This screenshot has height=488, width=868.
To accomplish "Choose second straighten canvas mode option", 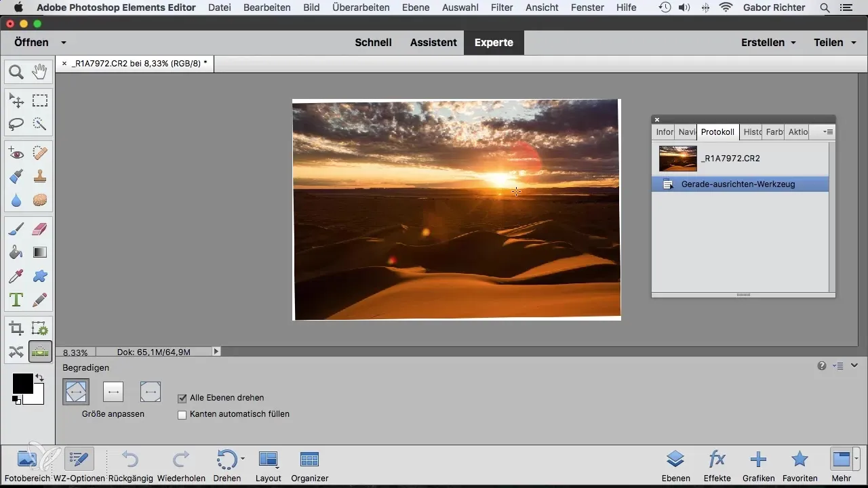I will [x=113, y=392].
